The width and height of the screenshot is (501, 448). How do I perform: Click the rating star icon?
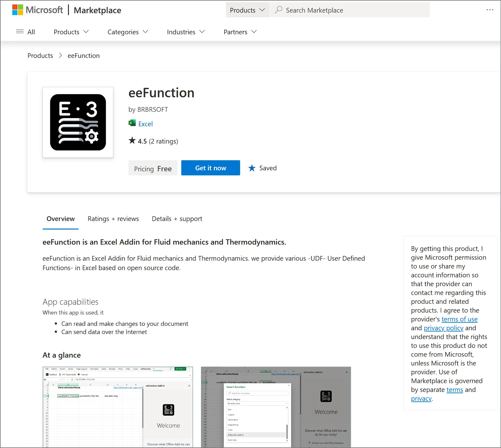click(x=132, y=141)
